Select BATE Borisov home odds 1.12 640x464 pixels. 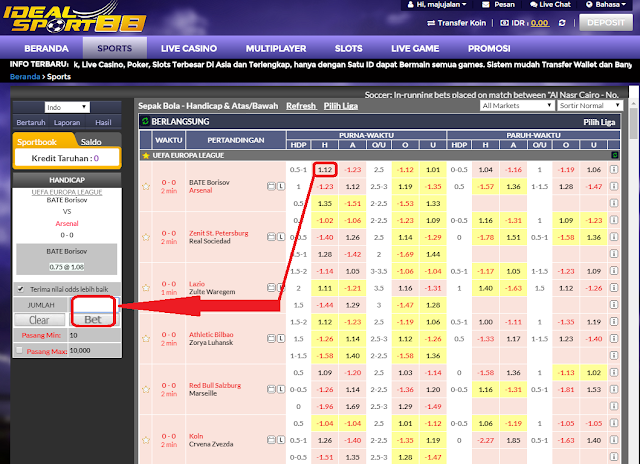(325, 169)
